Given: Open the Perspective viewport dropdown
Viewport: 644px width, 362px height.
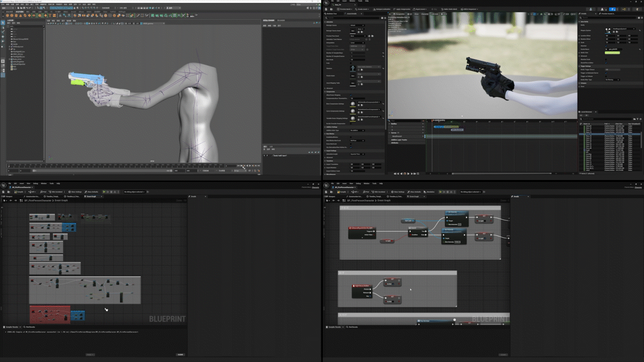Looking at the screenshot, I should click(x=398, y=14).
